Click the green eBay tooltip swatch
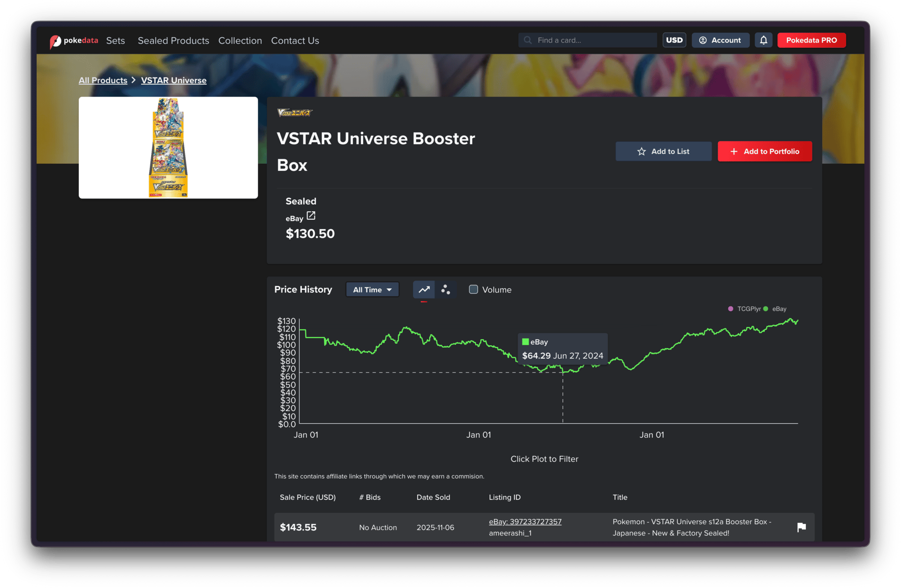 pos(526,342)
